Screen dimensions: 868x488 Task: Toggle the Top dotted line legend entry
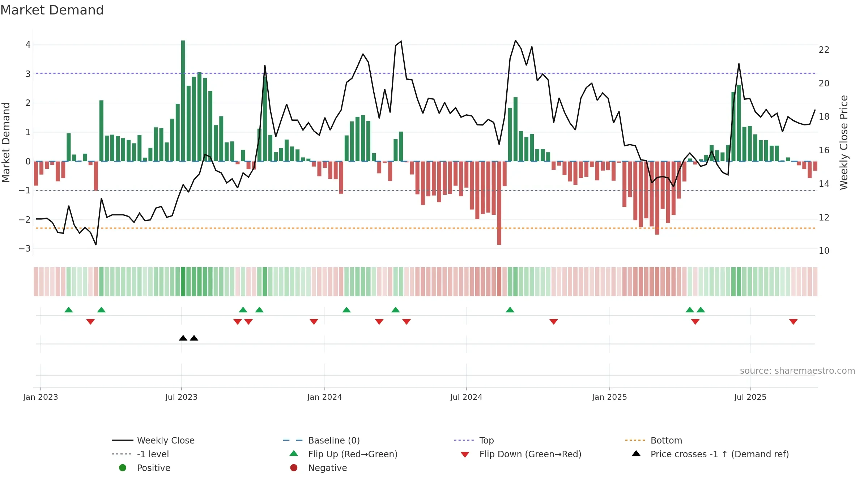(474, 440)
